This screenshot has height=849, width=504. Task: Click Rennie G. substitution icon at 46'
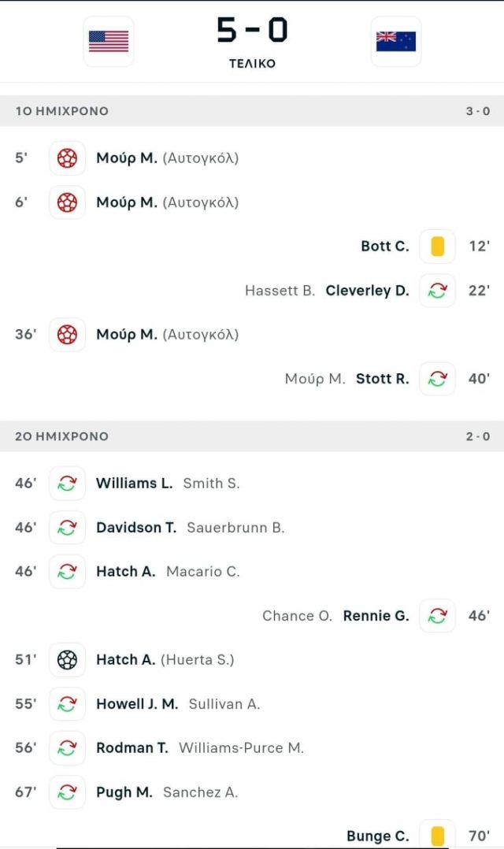pyautogui.click(x=437, y=616)
